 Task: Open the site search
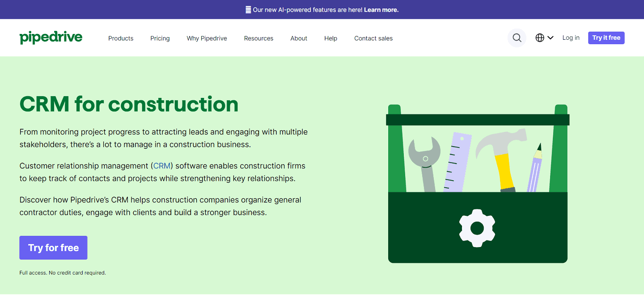[517, 38]
